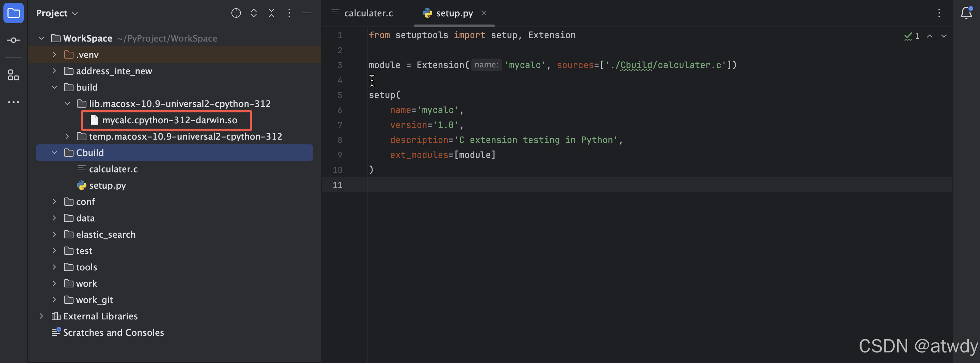Image resolution: width=980 pixels, height=363 pixels.
Task: Hide the Project panel with minimize icon
Action: pyautogui.click(x=307, y=13)
